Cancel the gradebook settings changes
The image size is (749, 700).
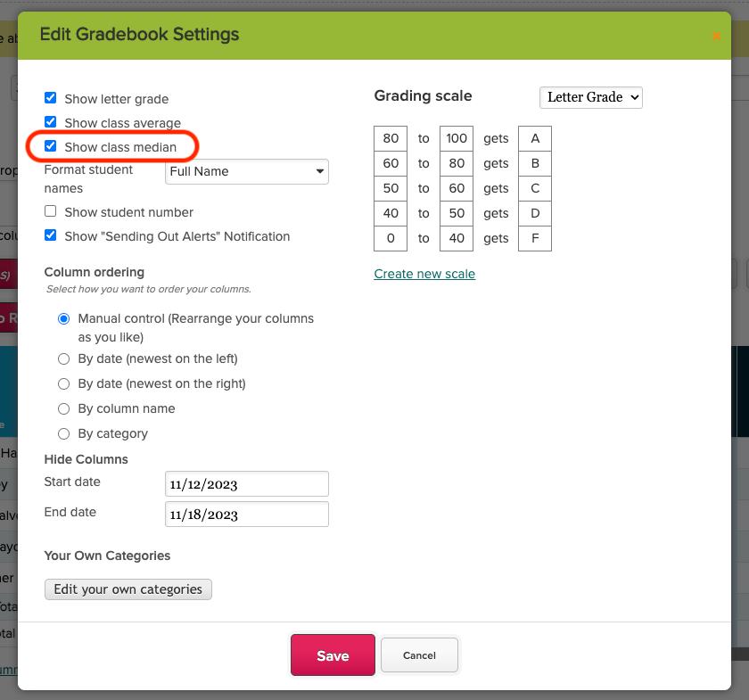(419, 655)
